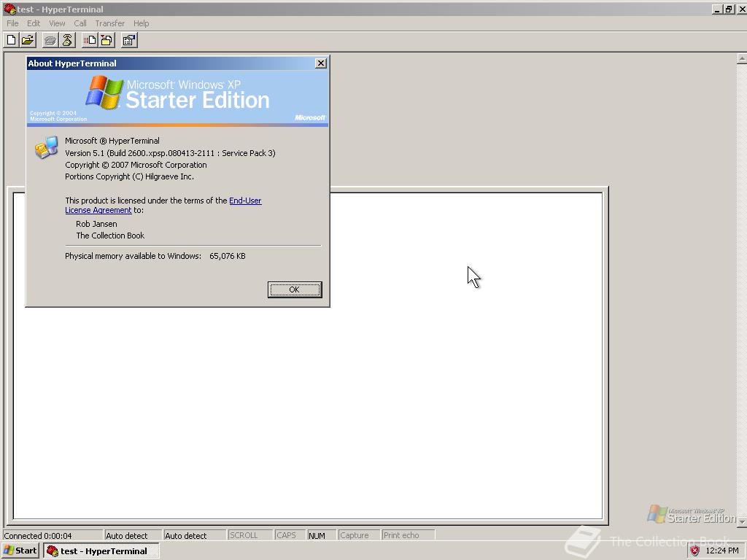The width and height of the screenshot is (747, 560).
Task: Click the HyperTerminal title bar app icon
Action: coord(9,9)
